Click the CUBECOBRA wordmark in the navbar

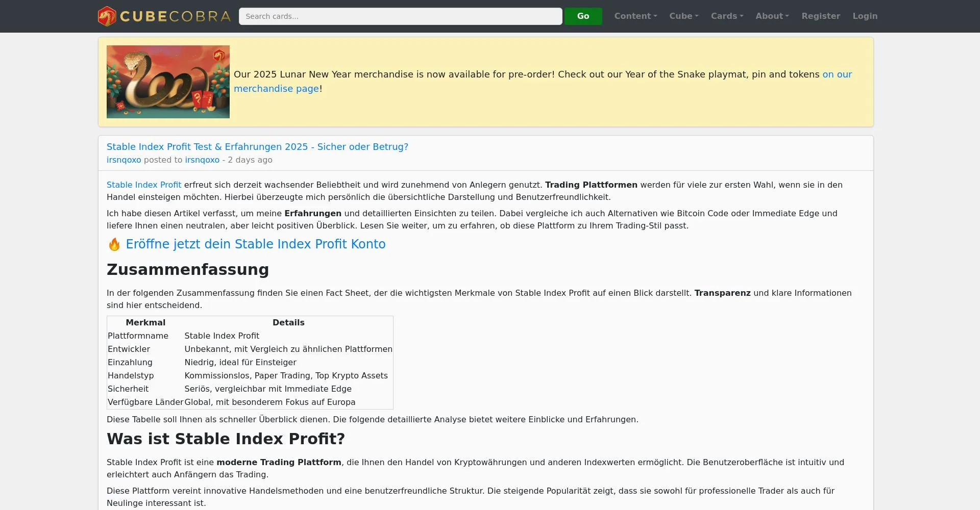[175, 16]
